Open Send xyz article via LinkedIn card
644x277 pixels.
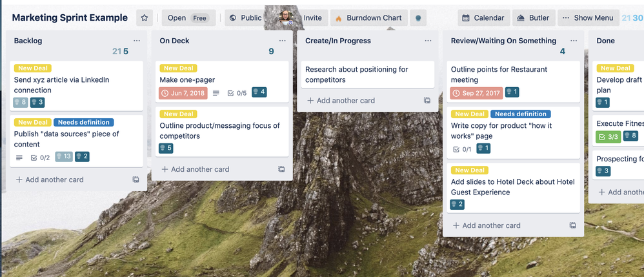[x=76, y=86]
